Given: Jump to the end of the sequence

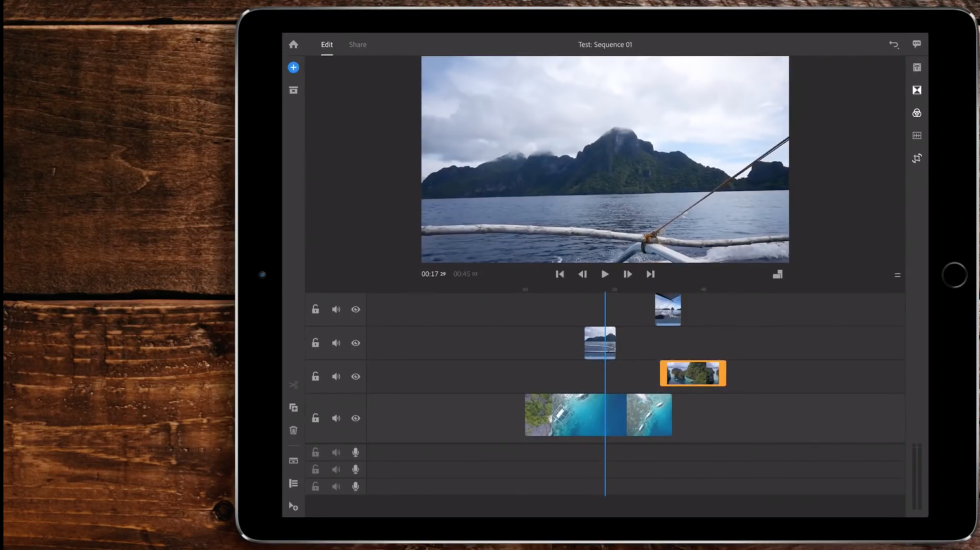Looking at the screenshot, I should (x=650, y=274).
